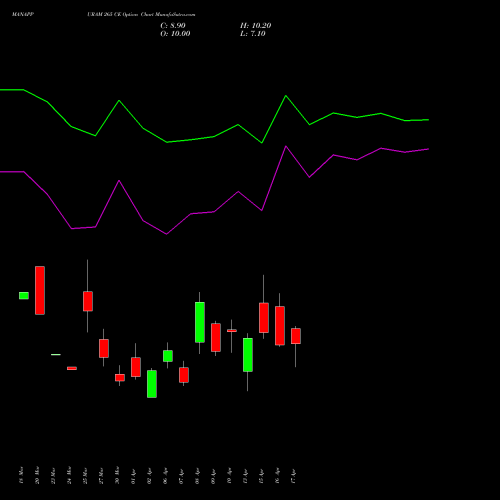Screen dimensions: 500x500
Task: Click the 30 Mar date label
Action: [x=117, y=475]
